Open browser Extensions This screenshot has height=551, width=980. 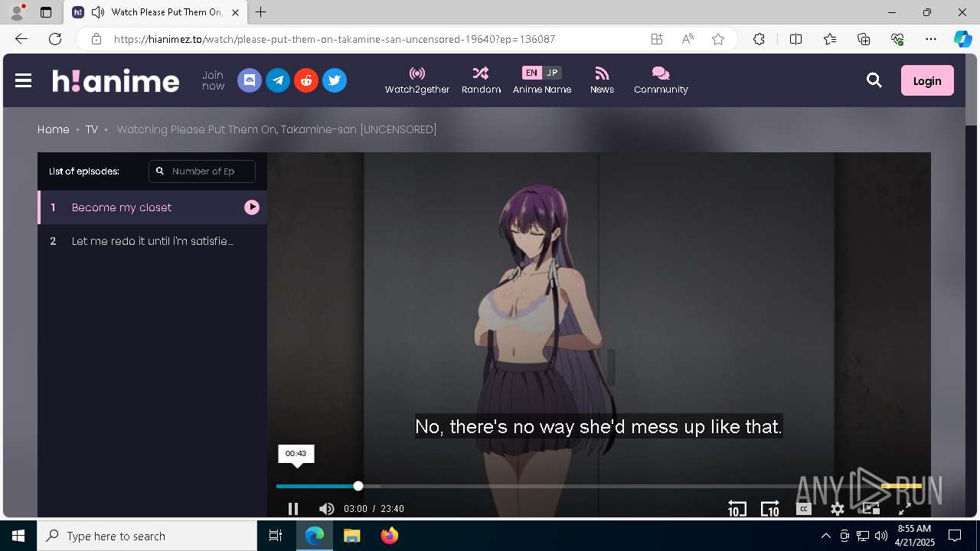[x=759, y=39]
